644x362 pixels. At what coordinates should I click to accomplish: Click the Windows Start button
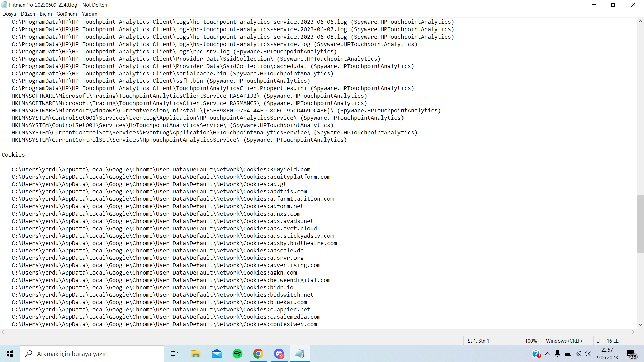(10, 354)
